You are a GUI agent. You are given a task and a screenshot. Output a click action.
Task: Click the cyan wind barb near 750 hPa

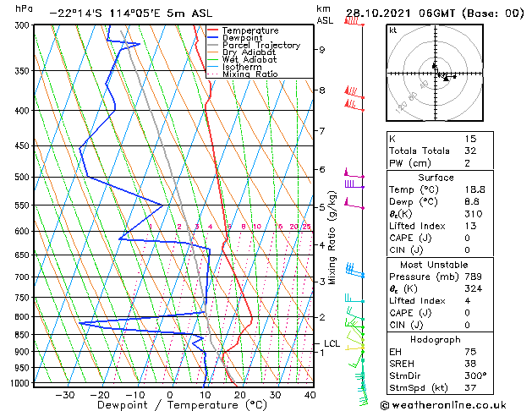coord(354,298)
